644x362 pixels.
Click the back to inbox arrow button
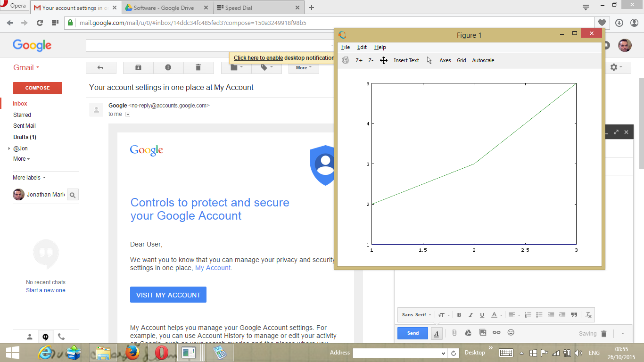pos(100,68)
